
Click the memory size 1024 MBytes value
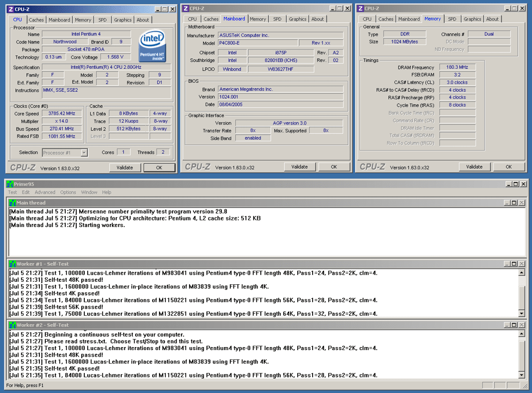pos(404,41)
